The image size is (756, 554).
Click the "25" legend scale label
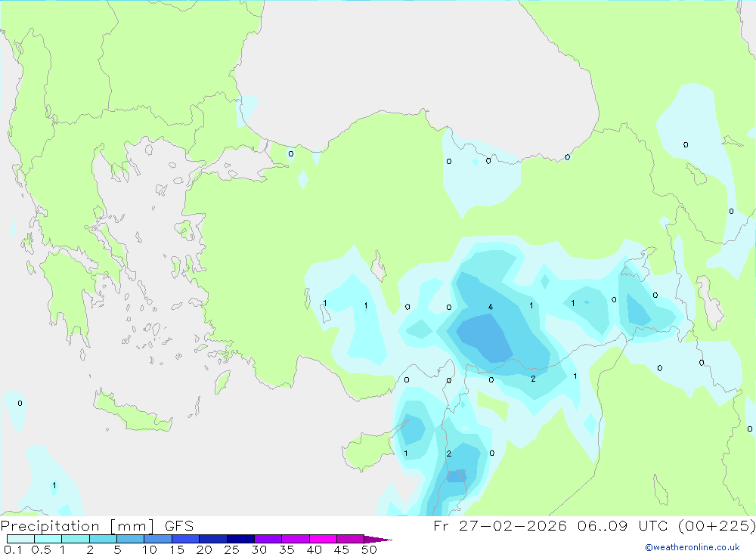click(231, 549)
